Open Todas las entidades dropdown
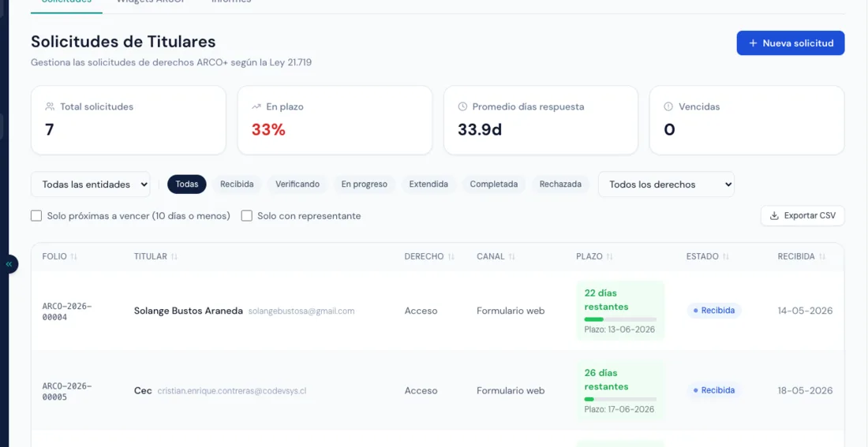Viewport: 868px width, 447px height. pos(90,184)
